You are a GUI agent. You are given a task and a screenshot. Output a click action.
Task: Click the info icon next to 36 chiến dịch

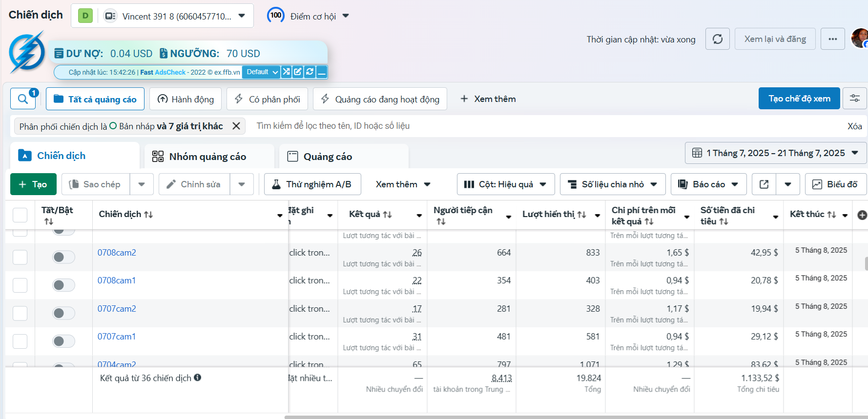pos(197,378)
